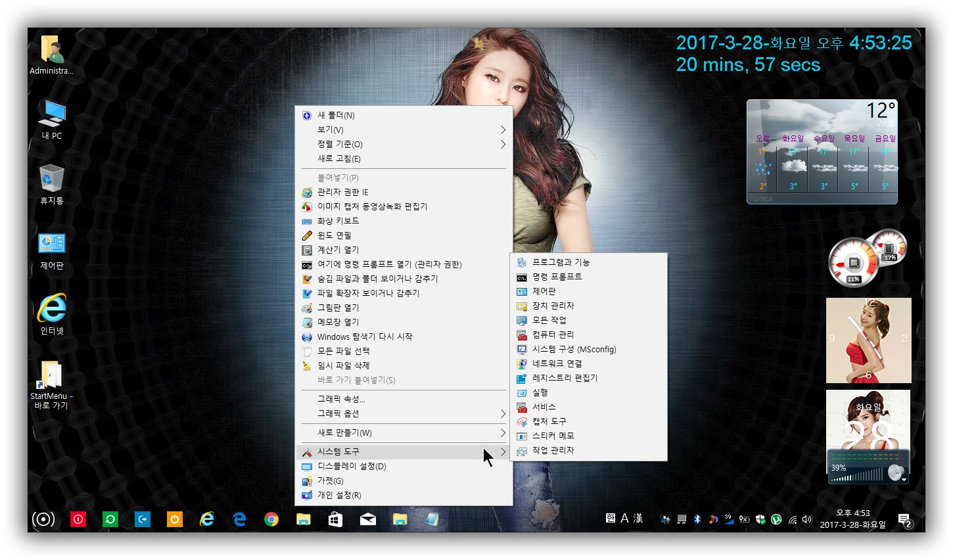The height and width of the screenshot is (560, 953).
Task: Click the circular Start button on taskbar
Action: (43, 519)
